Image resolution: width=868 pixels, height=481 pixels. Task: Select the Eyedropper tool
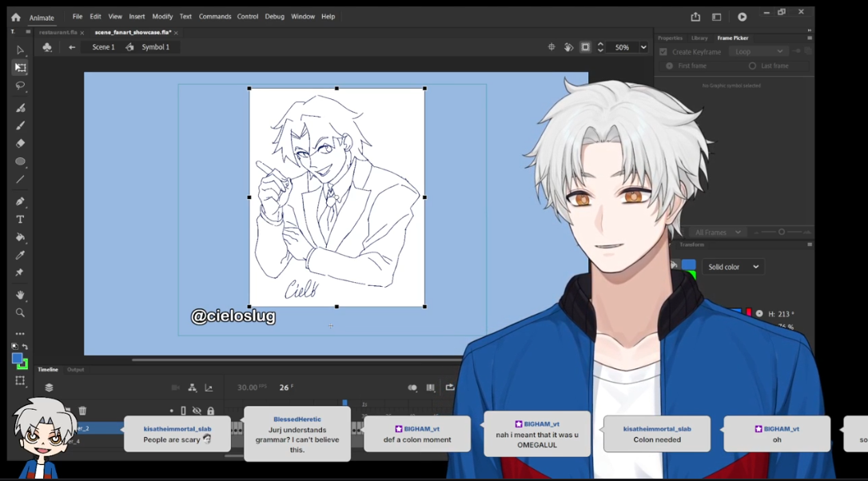[21, 255]
